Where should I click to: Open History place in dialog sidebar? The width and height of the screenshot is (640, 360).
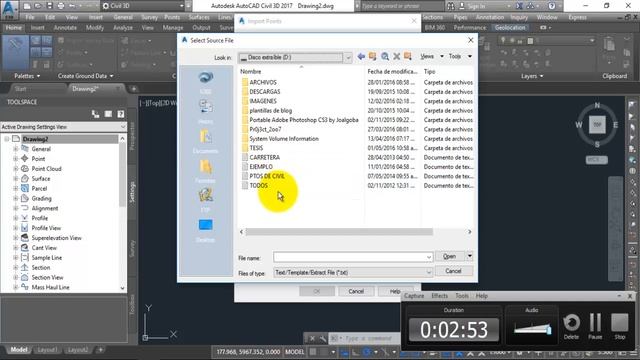click(205, 111)
